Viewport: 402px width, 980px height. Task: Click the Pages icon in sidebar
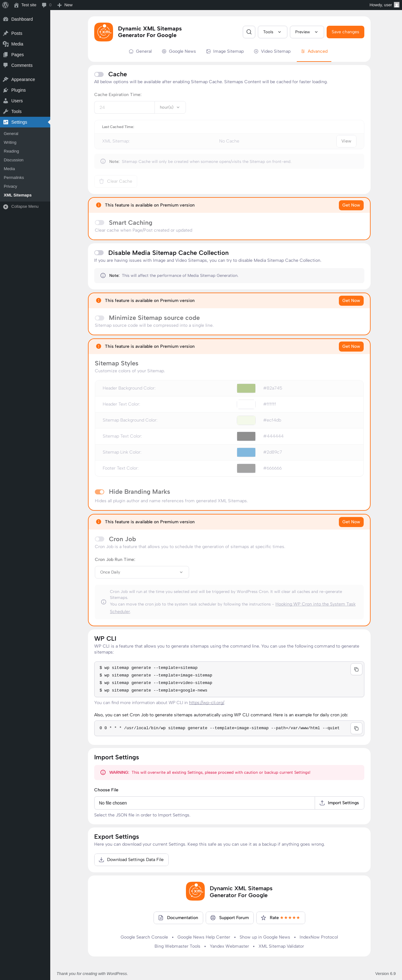point(6,55)
